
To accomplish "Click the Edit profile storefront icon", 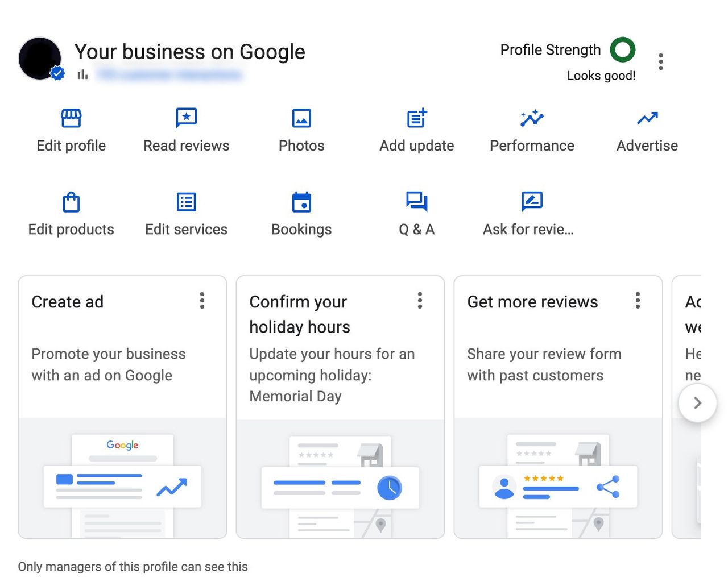I will pyautogui.click(x=71, y=118).
